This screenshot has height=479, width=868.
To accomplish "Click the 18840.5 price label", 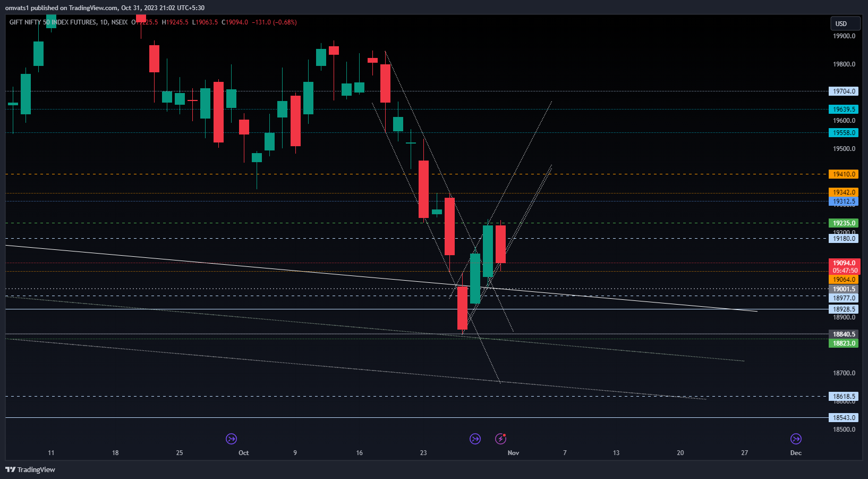I will pos(844,334).
